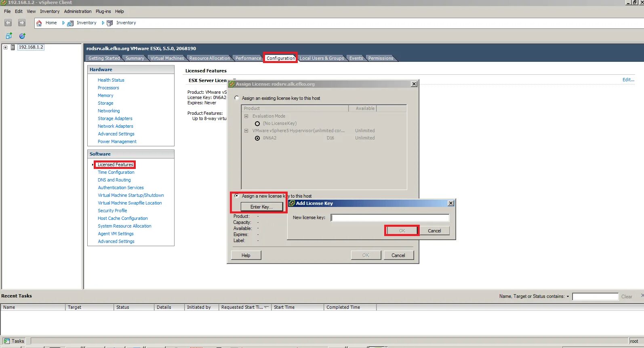
Task: Click the new virtual machine toolbar icon
Action: click(9, 36)
